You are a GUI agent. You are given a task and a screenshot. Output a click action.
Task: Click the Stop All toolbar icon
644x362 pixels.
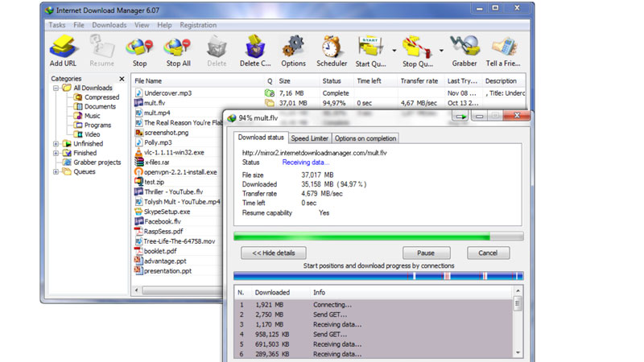[178, 51]
